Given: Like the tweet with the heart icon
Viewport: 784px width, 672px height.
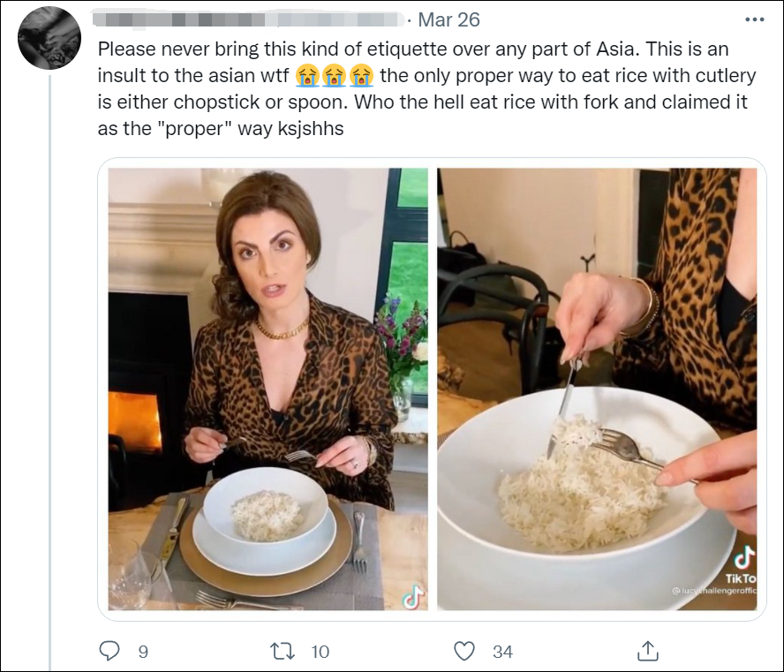Looking at the screenshot, I should (x=464, y=651).
